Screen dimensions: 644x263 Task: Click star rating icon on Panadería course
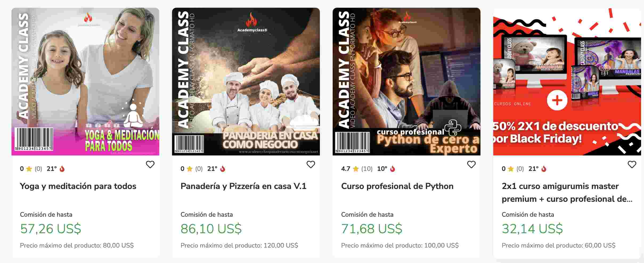click(190, 169)
